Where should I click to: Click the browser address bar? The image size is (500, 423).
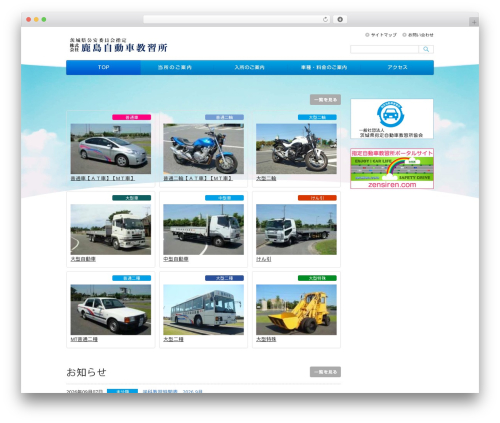pyautogui.click(x=236, y=20)
